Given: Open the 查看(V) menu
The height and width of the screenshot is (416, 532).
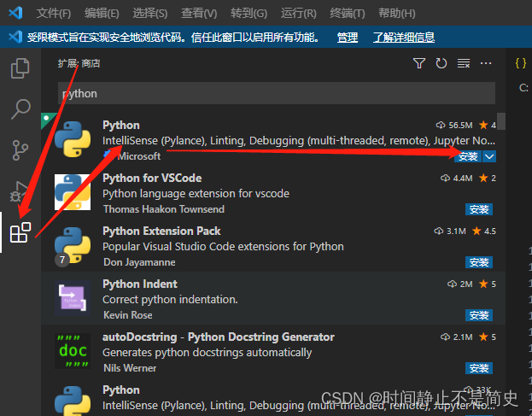Looking at the screenshot, I should point(199,13).
